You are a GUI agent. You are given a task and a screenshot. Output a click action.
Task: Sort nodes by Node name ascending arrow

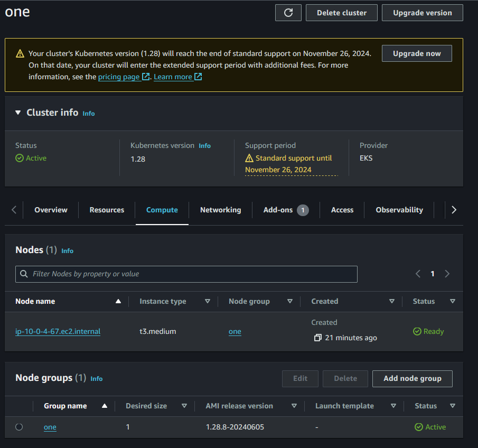(x=118, y=302)
